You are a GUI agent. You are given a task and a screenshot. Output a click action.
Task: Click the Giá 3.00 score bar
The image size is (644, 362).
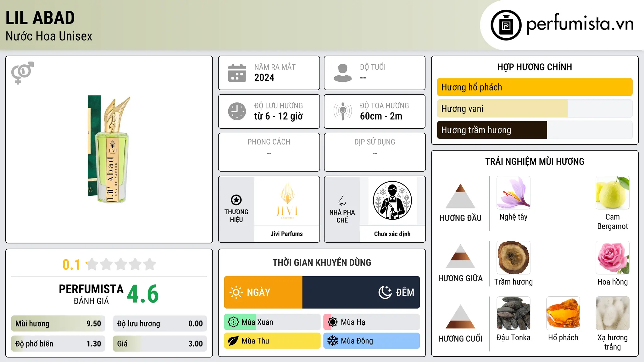160,343
